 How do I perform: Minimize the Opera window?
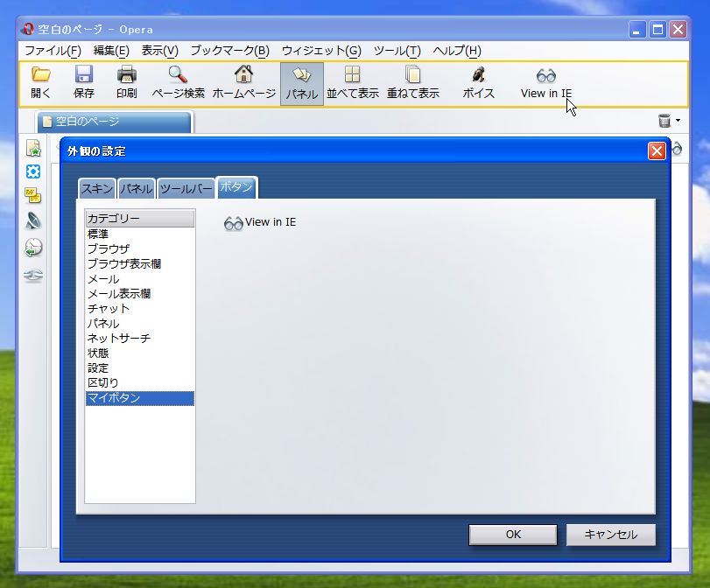tap(637, 30)
